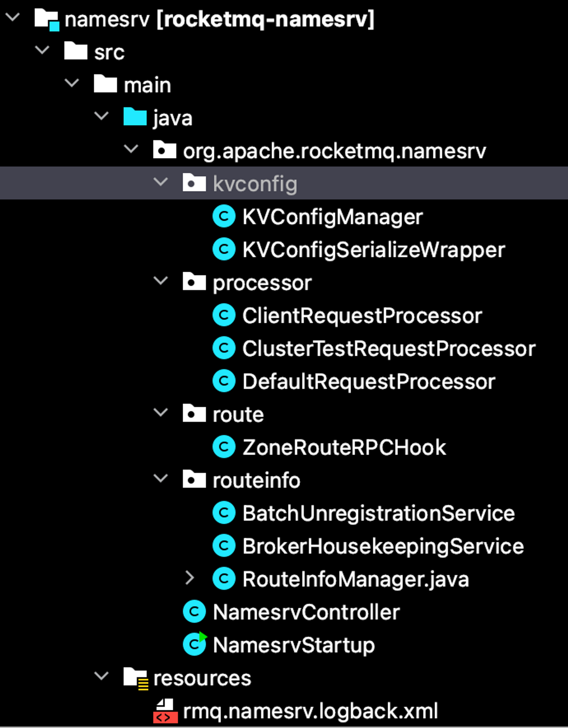568x728 pixels.
Task: Collapse the kvconfig package chevron
Action: [160, 182]
